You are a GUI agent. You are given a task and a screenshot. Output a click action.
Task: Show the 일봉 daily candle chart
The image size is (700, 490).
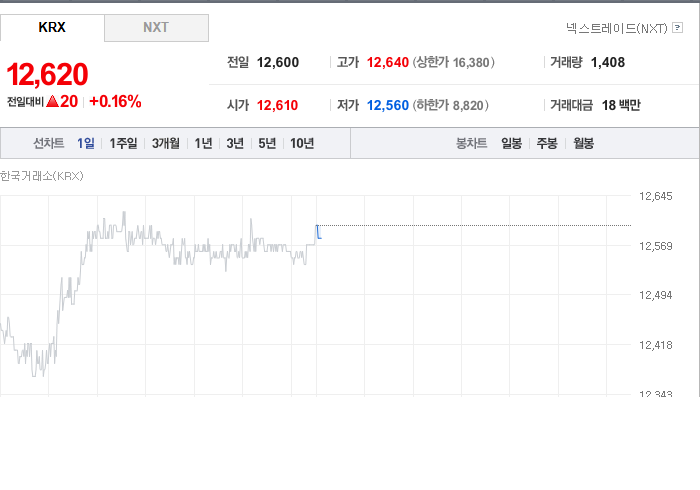(511, 143)
